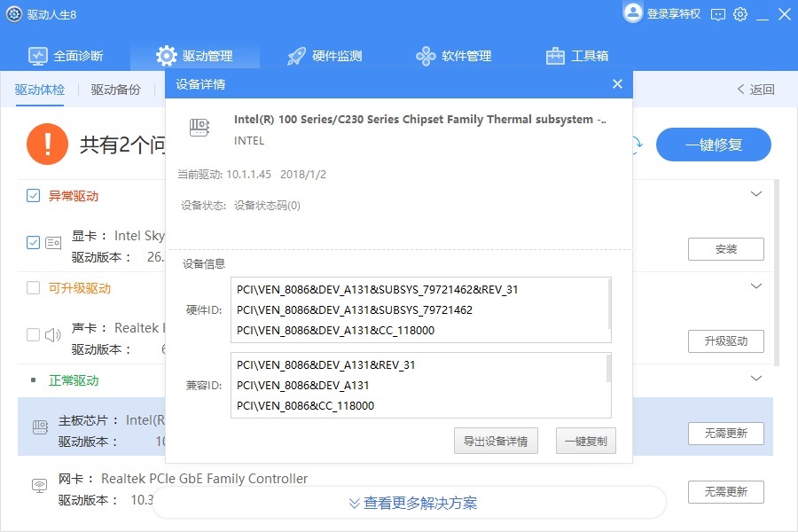Click the 驱动管理 gear icon
The width and height of the screenshot is (798, 532).
point(167,54)
